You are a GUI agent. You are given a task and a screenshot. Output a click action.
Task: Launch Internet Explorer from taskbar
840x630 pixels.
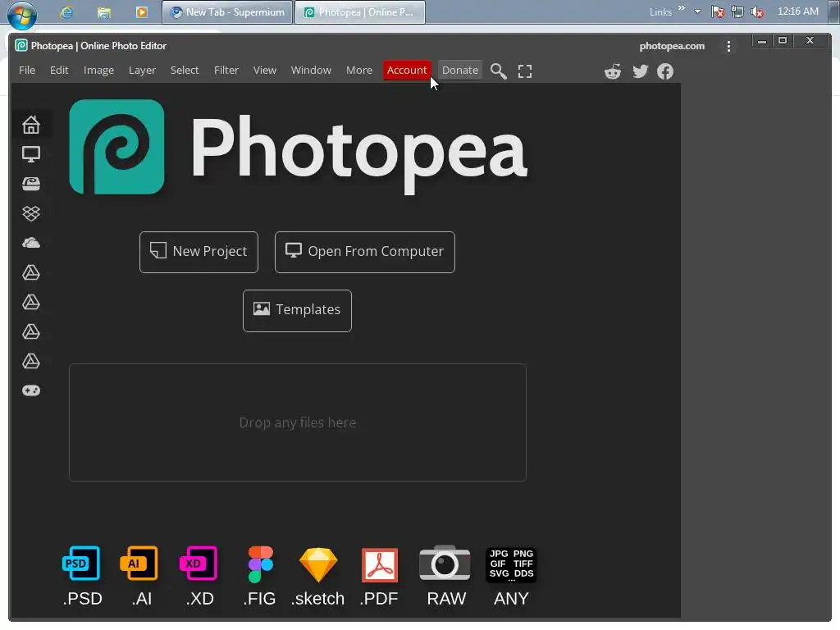66,12
